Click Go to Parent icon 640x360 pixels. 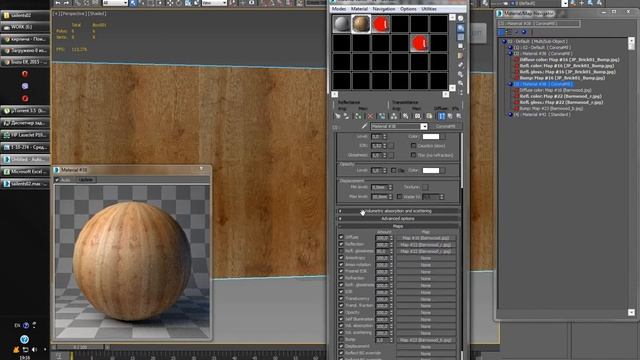(x=450, y=116)
